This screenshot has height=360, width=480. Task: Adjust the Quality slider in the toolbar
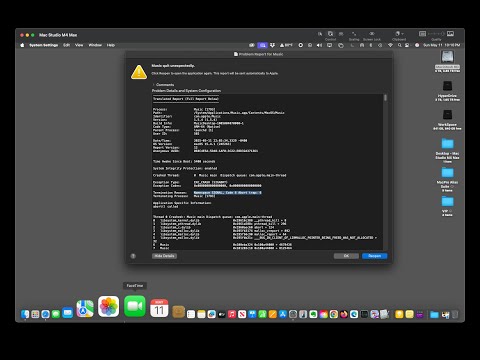(436, 34)
